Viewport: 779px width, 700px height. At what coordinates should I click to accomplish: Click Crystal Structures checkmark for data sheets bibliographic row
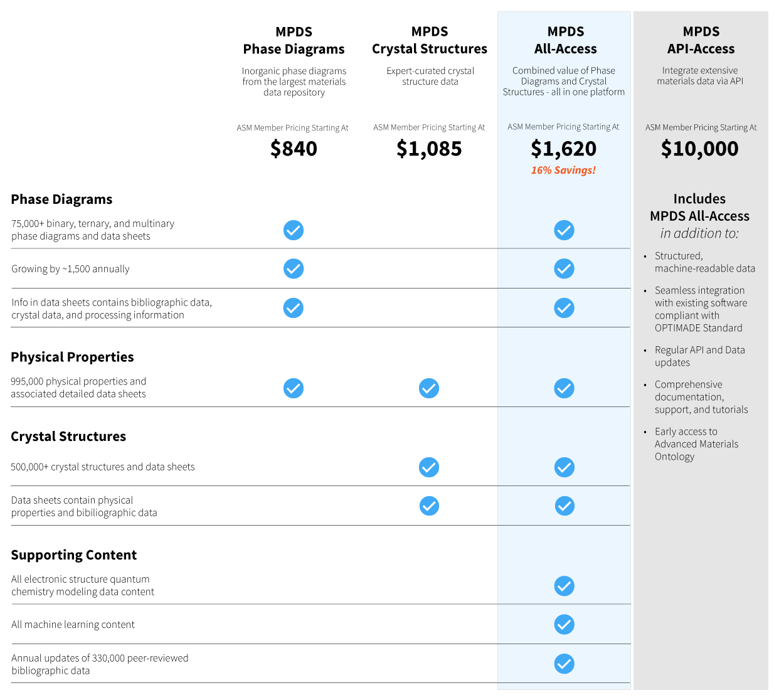tap(429, 506)
